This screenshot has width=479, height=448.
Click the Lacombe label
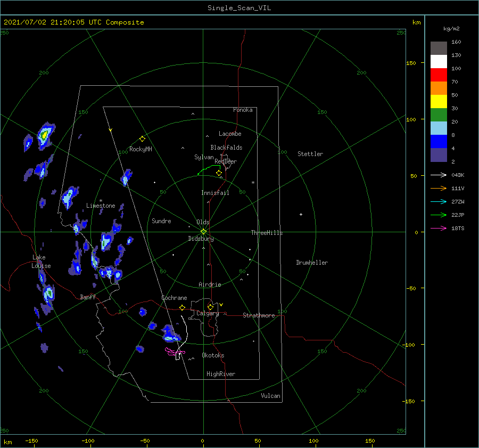click(x=230, y=134)
